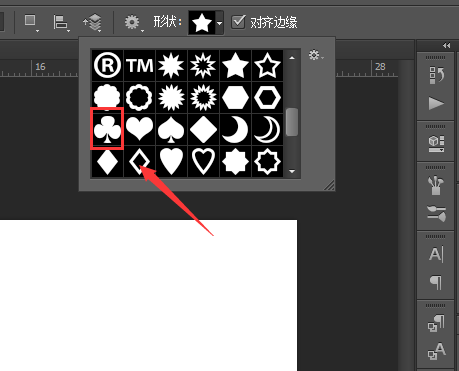Image resolution: width=459 pixels, height=371 pixels.
Task: Choose the diamond frame outline shape
Action: (139, 161)
